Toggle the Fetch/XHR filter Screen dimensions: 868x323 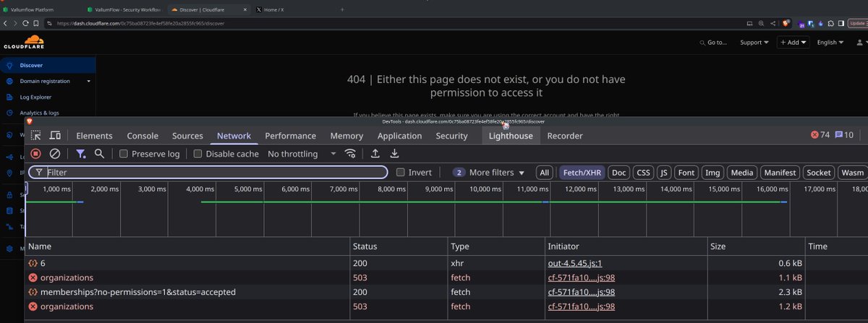(x=582, y=173)
